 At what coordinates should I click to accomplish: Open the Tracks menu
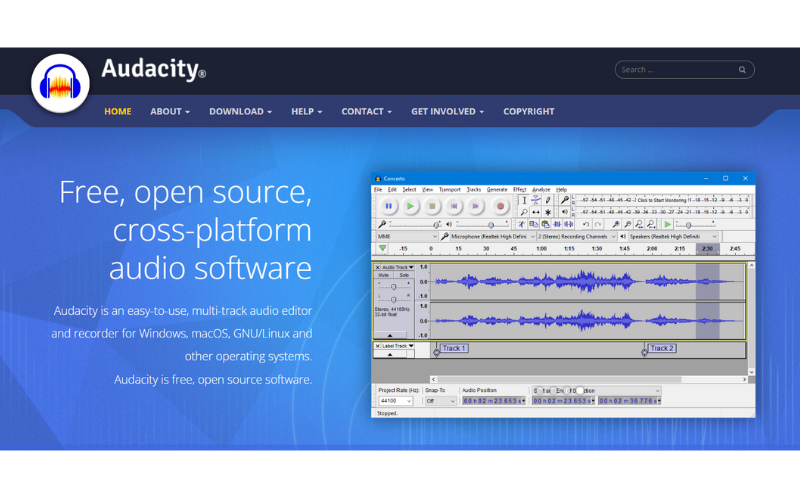474,189
